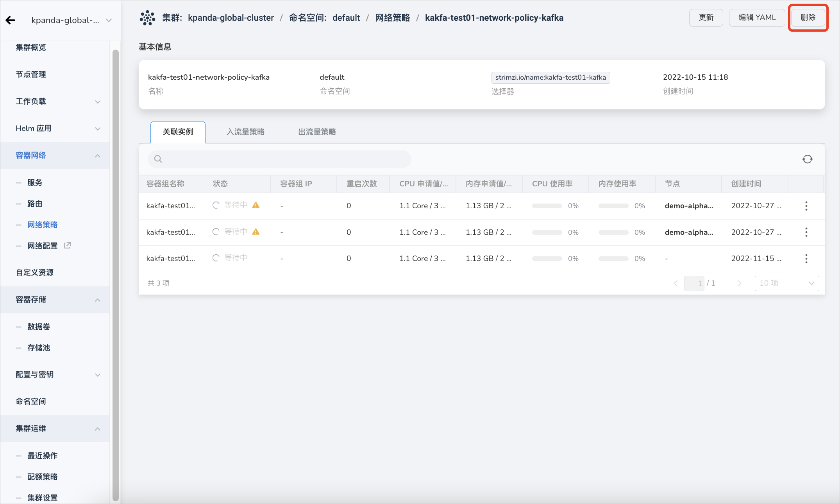Collapse 集群运维 sidebar section
840x504 pixels.
(x=55, y=429)
